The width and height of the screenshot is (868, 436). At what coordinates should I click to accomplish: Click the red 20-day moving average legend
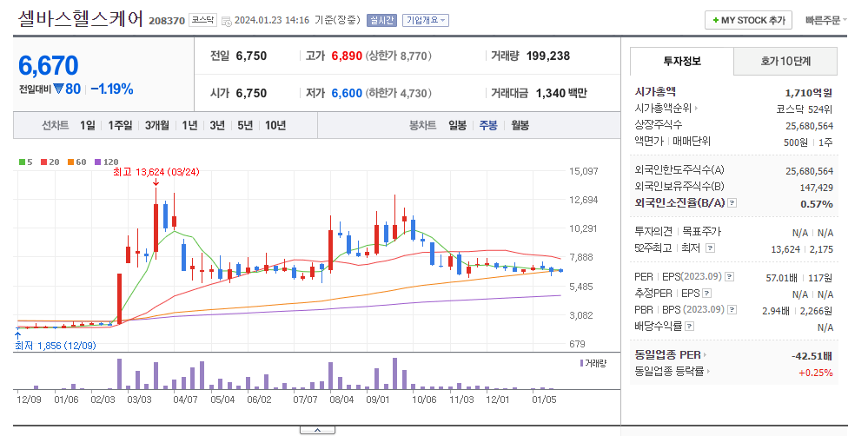(50, 162)
